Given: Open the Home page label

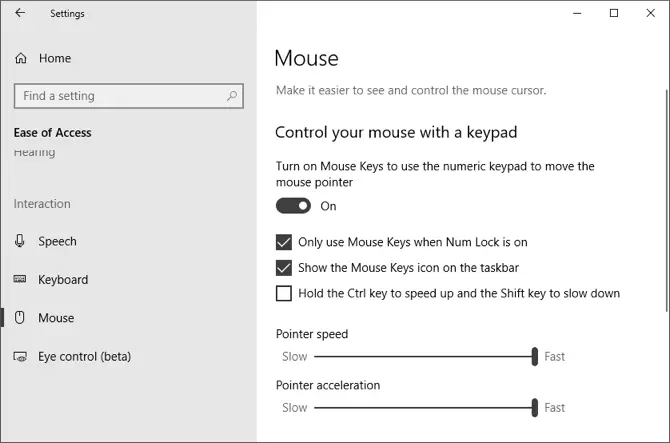Looking at the screenshot, I should coord(55,58).
